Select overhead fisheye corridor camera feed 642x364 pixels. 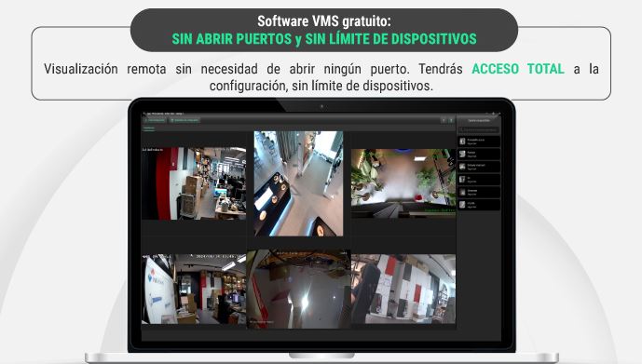[298, 183]
